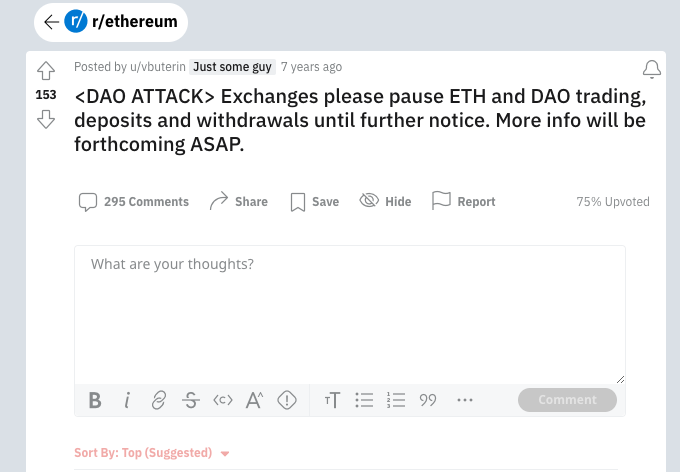Screen dimensions: 680x472
Task: Apply italic formatting in comment editor
Action: click(x=127, y=400)
